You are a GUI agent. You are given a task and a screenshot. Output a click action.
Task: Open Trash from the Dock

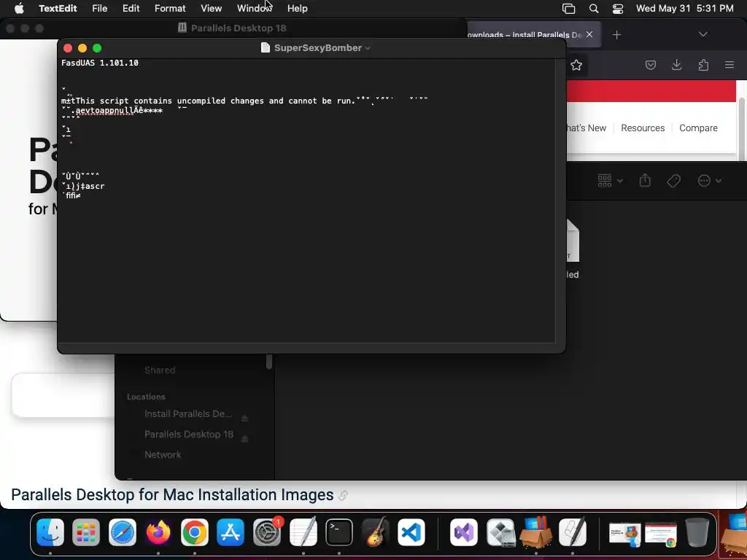pos(697,532)
